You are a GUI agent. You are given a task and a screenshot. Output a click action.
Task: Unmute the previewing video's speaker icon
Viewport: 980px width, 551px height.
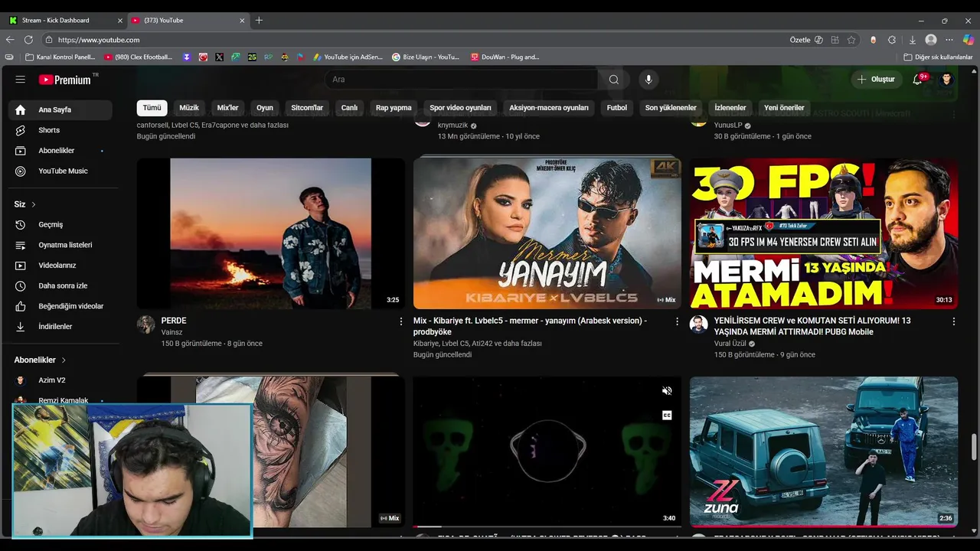(667, 391)
